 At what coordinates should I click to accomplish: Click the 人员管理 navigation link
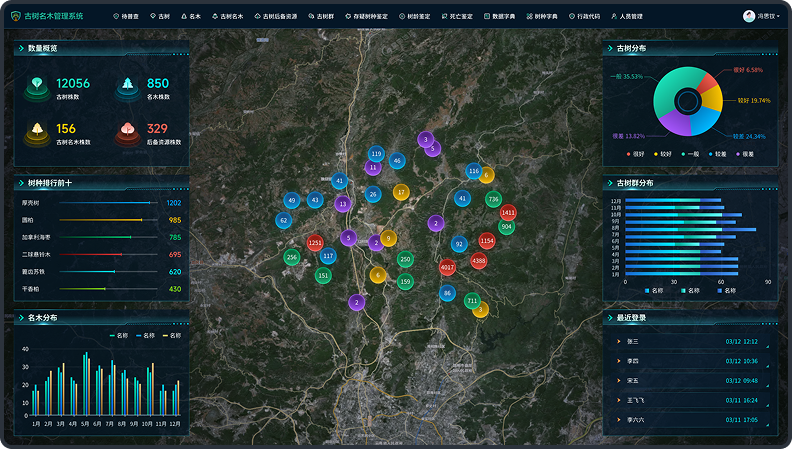coord(627,17)
